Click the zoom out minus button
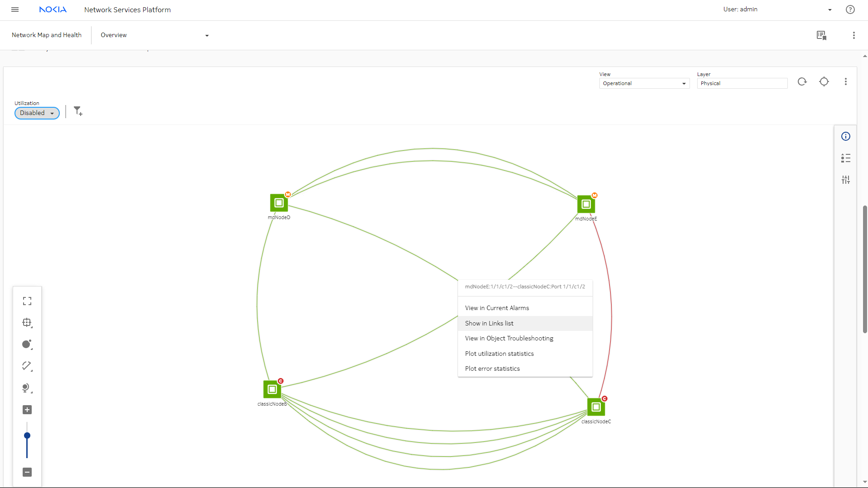The height and width of the screenshot is (488, 868). point(27,472)
